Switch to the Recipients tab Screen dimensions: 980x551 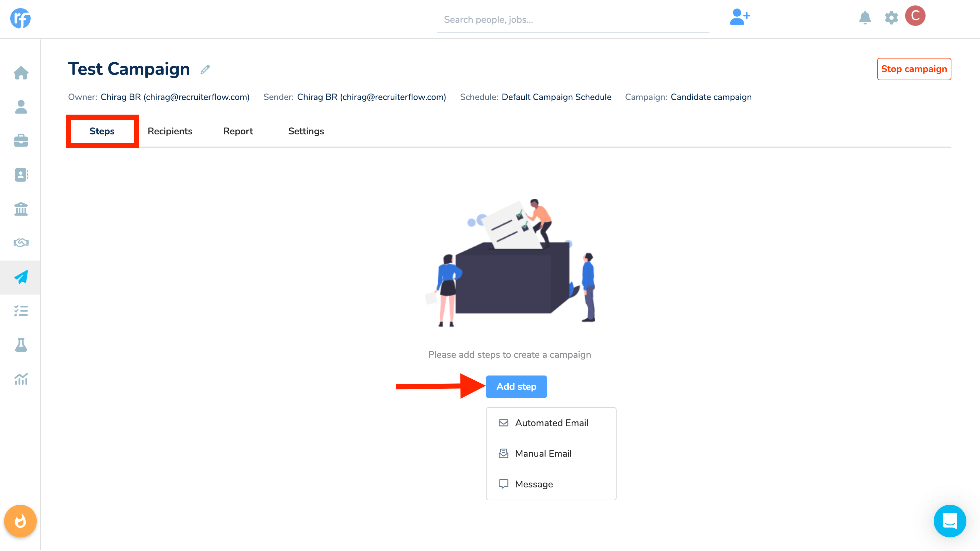(170, 131)
